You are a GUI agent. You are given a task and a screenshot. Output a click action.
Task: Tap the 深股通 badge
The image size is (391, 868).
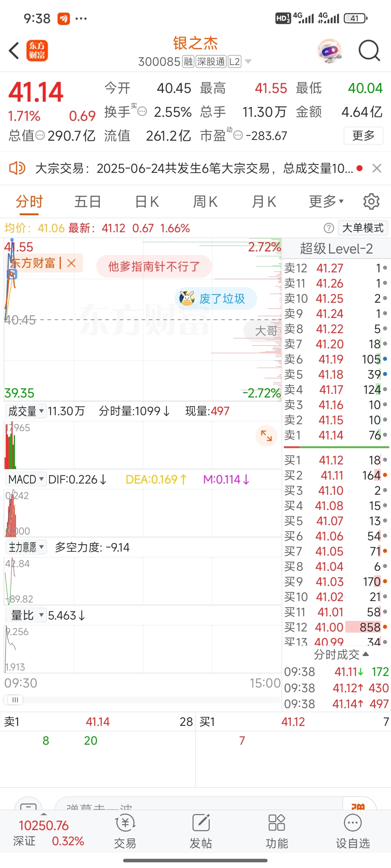211,62
